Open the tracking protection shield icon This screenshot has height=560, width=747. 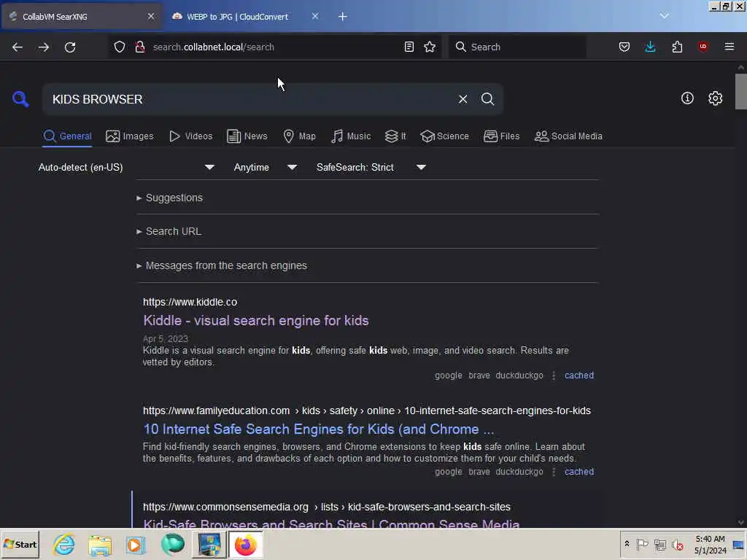[x=120, y=47]
